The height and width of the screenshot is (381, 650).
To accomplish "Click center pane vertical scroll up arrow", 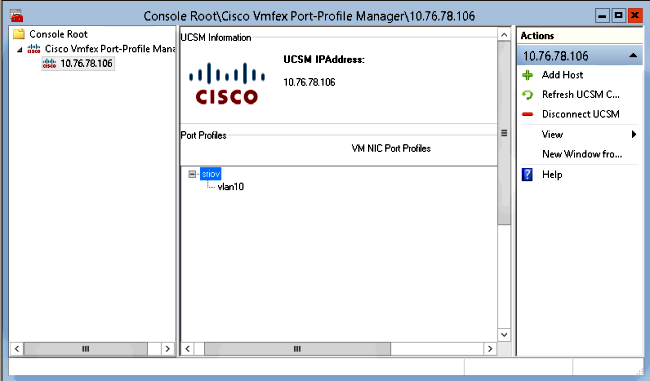I will pos(504,35).
